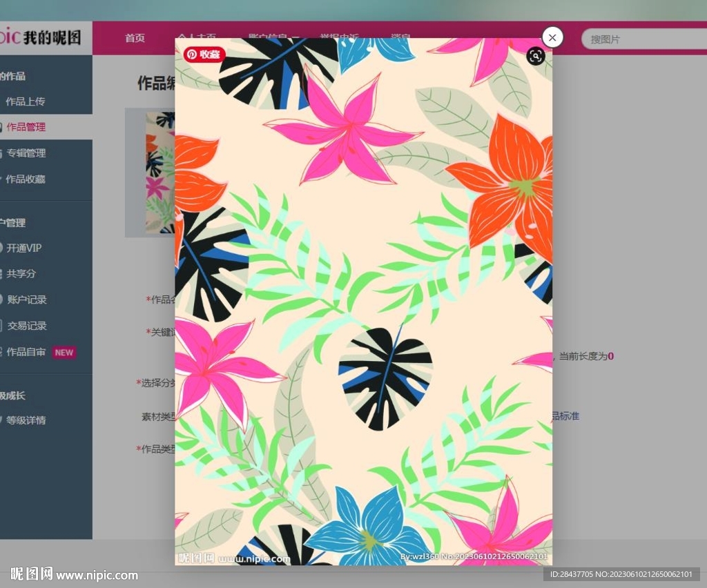The width and height of the screenshot is (707, 588).
Task: Open 作品上传 in the sidebar
Action: (x=26, y=101)
